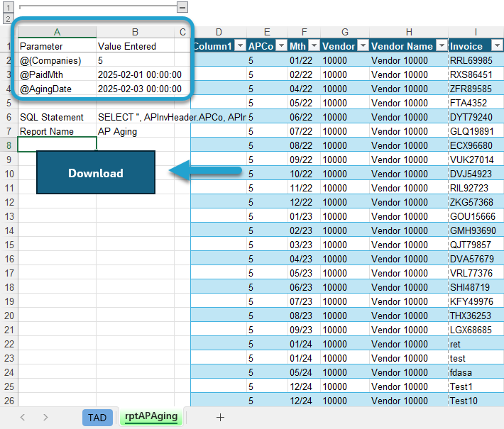Click active cell A8
Image resolution: width=504 pixels, height=429 pixels.
[x=57, y=144]
